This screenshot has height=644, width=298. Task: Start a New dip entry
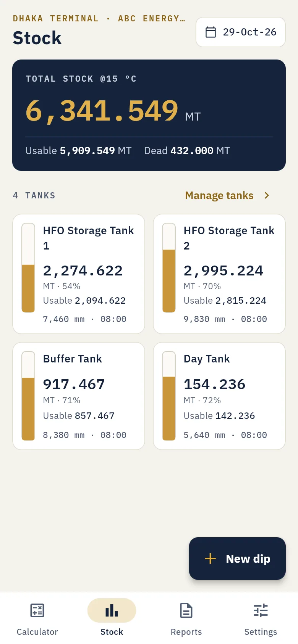pos(237,559)
